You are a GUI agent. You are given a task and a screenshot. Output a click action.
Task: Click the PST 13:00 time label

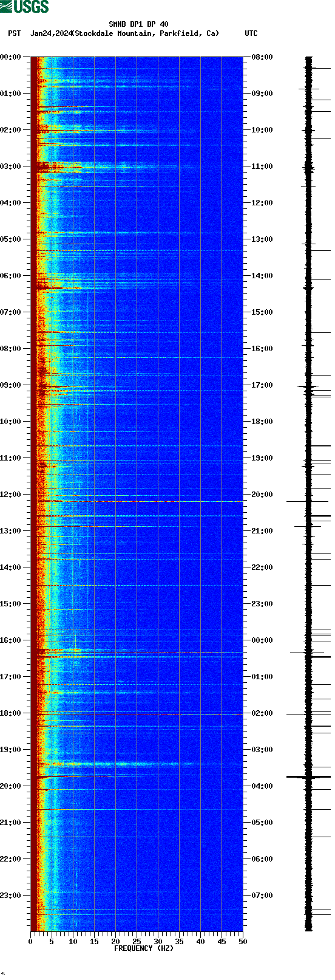point(11,531)
